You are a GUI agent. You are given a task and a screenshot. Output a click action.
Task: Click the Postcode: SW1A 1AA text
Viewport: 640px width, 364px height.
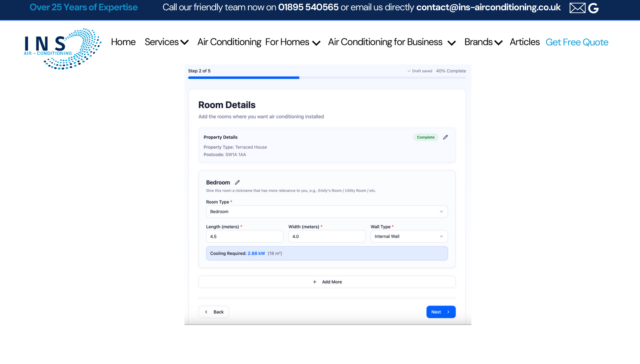click(225, 155)
